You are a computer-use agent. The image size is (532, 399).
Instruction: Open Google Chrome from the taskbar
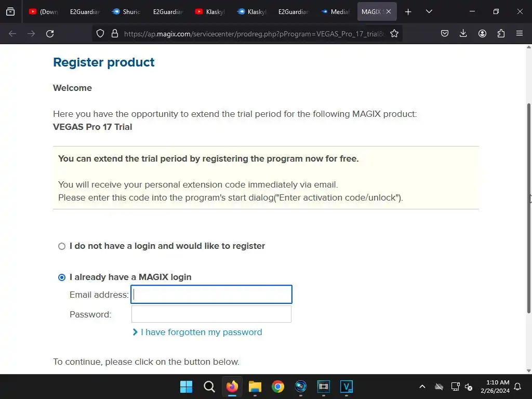(x=278, y=387)
